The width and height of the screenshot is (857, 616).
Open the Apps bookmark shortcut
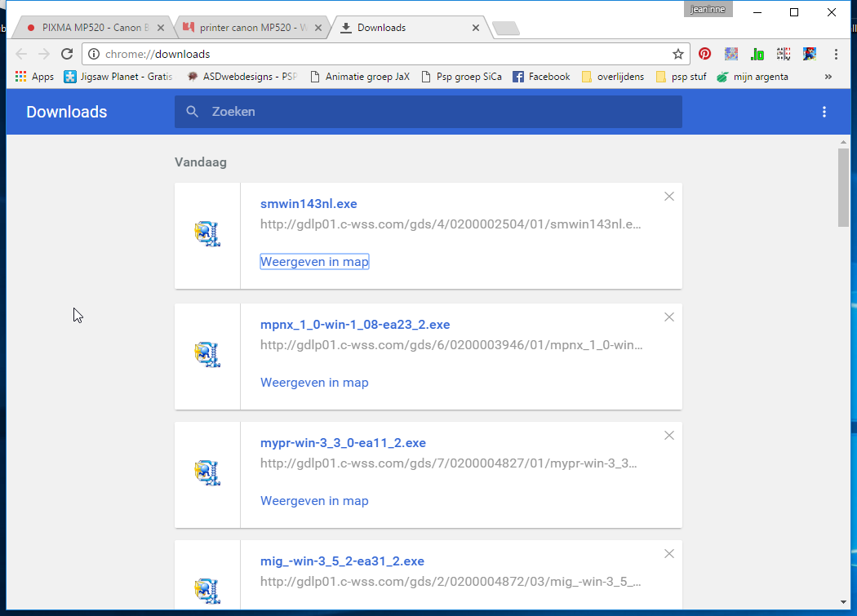[34, 77]
